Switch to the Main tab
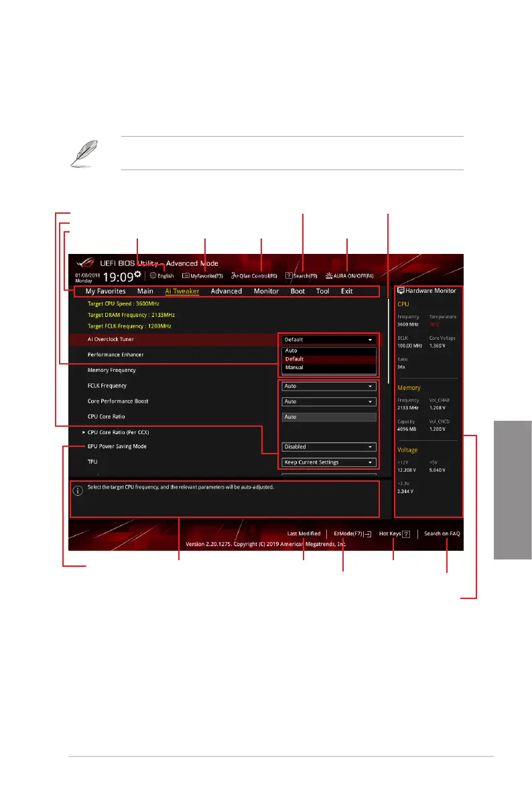532x798 pixels. pyautogui.click(x=145, y=291)
